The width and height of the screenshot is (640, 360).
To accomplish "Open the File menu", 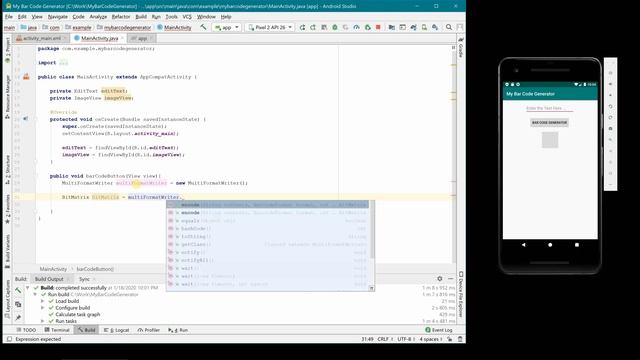I will coord(9,17).
